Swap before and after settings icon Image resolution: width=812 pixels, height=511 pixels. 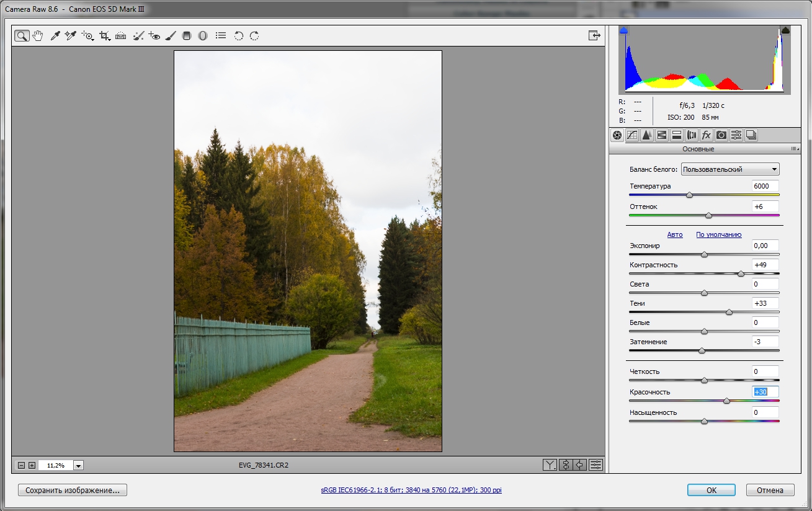[565, 464]
